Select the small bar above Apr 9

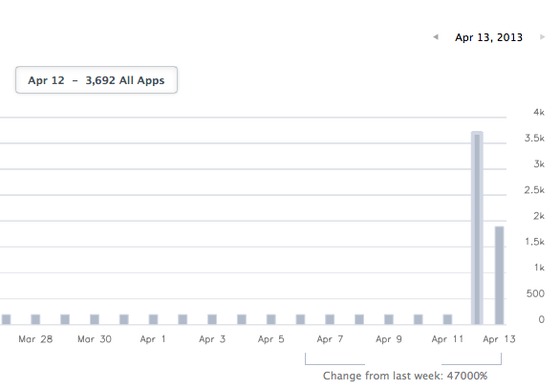[x=389, y=319]
